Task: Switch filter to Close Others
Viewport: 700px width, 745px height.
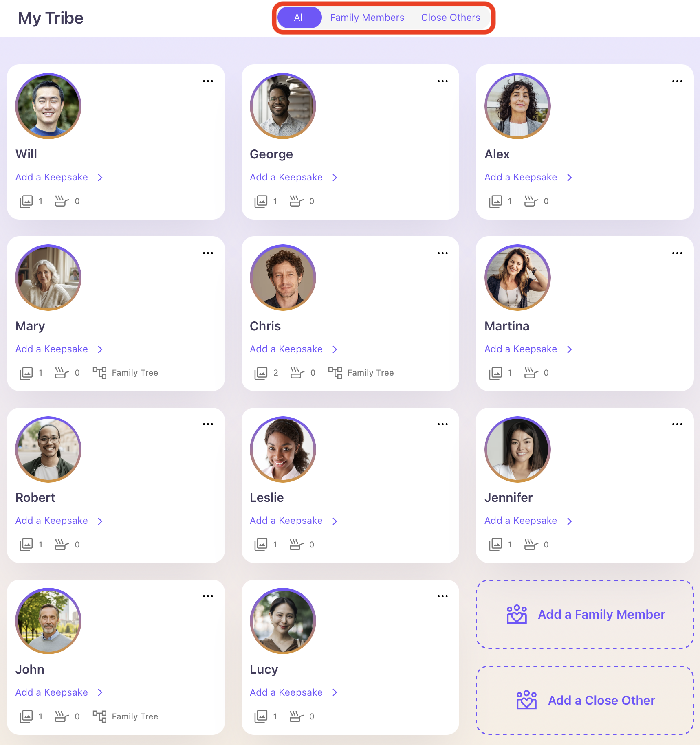Action: 451,18
